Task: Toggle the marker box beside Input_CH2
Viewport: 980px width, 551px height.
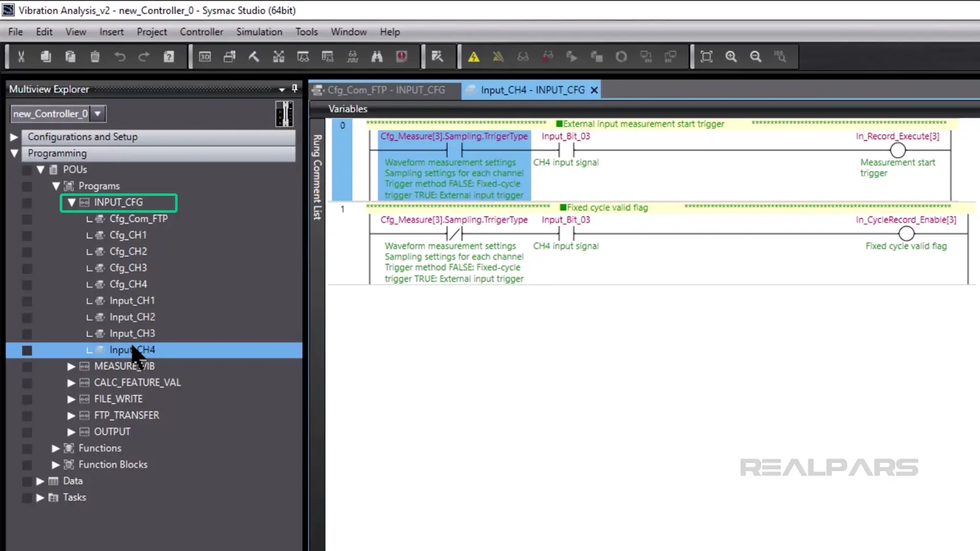Action: tap(27, 318)
